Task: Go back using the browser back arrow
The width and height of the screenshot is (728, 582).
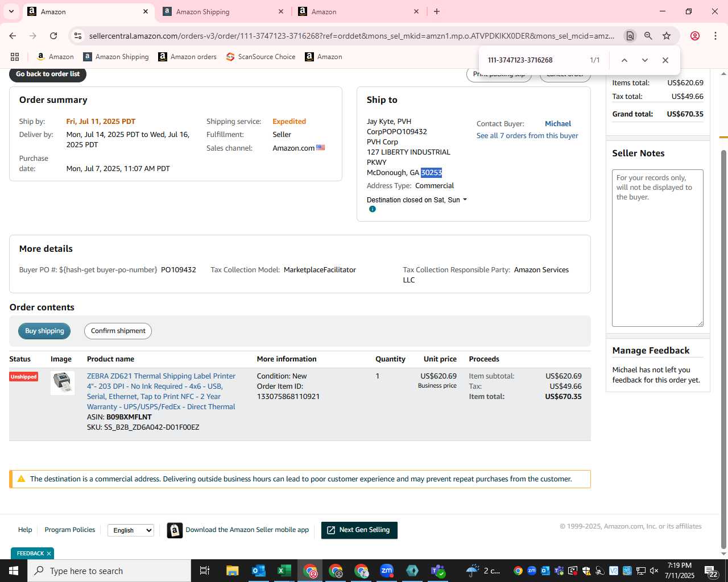Action: (13, 36)
